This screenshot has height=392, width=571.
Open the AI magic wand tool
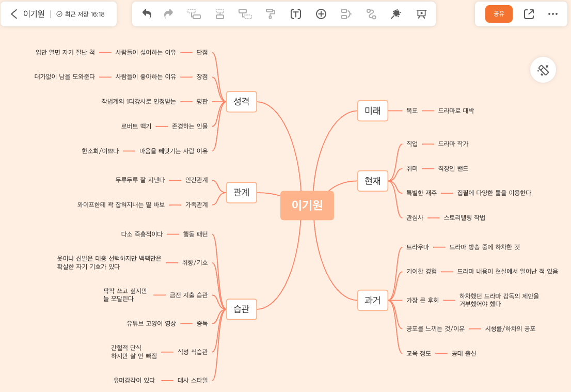pos(396,14)
